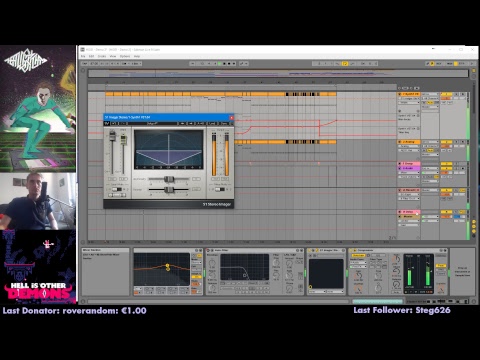Close the S1 Imager plugin window
Screen dimensions: 480x360
click(231, 117)
